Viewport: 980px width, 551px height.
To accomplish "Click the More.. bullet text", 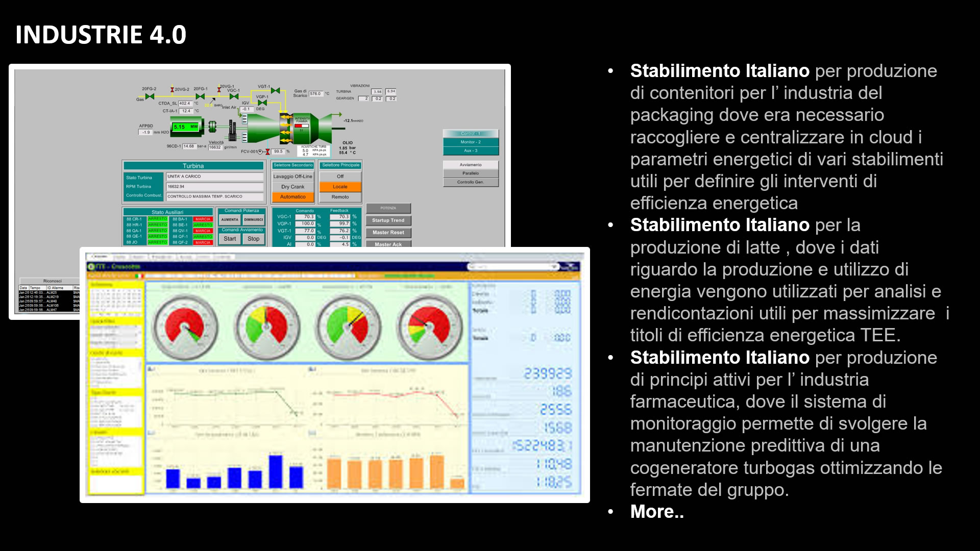I will click(657, 512).
